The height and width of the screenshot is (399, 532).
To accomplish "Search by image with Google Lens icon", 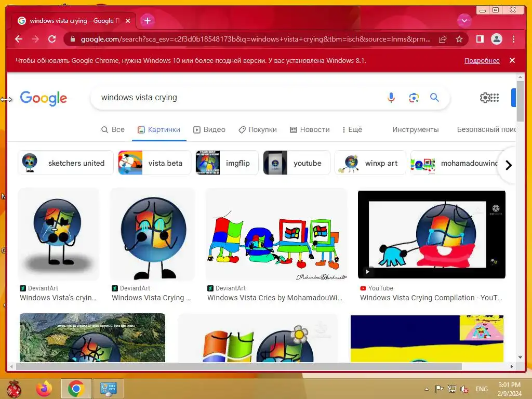I will pos(414,98).
